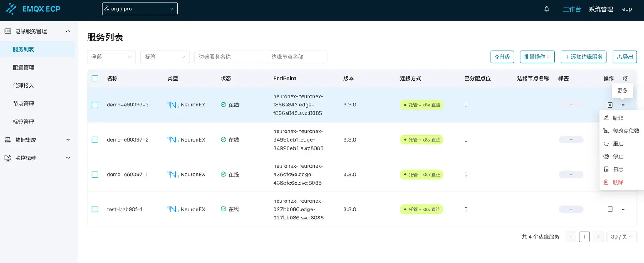This screenshot has width=644, height=263.
Task: Check the demo-e60397-2 row checkbox
Action: click(x=95, y=139)
